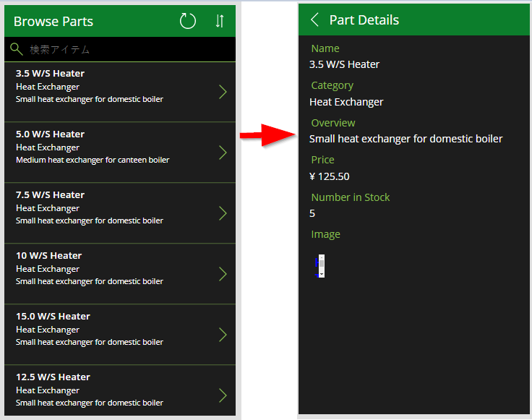The height and width of the screenshot is (420, 532).
Task: Click the Name field label
Action: coord(325,48)
